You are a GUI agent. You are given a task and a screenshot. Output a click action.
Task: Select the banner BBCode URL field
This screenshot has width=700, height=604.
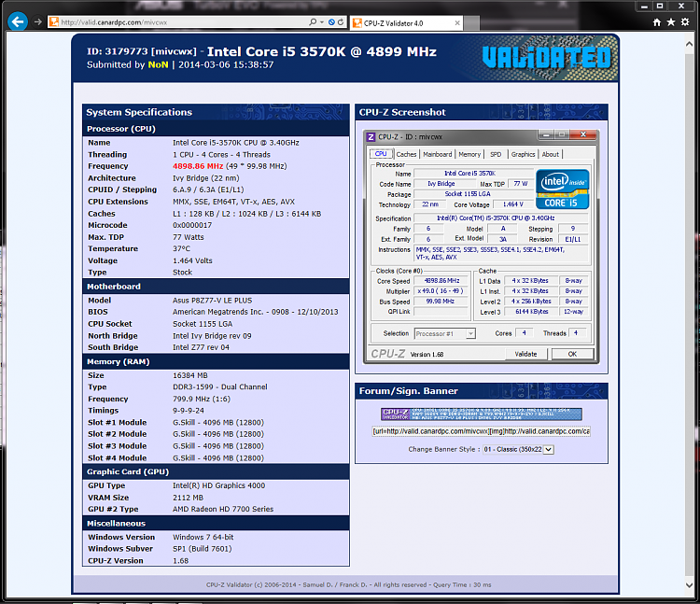tap(482, 431)
